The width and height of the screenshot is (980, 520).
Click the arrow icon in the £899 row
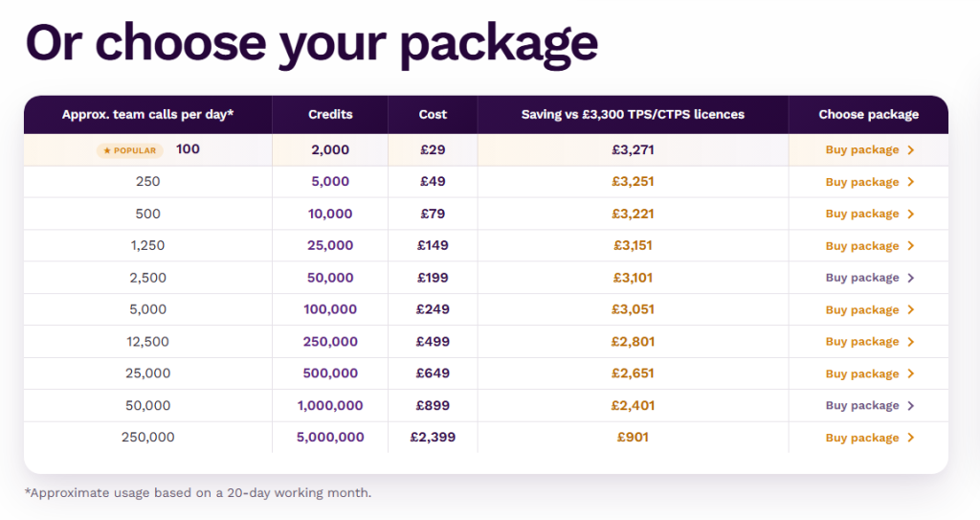[x=911, y=405]
